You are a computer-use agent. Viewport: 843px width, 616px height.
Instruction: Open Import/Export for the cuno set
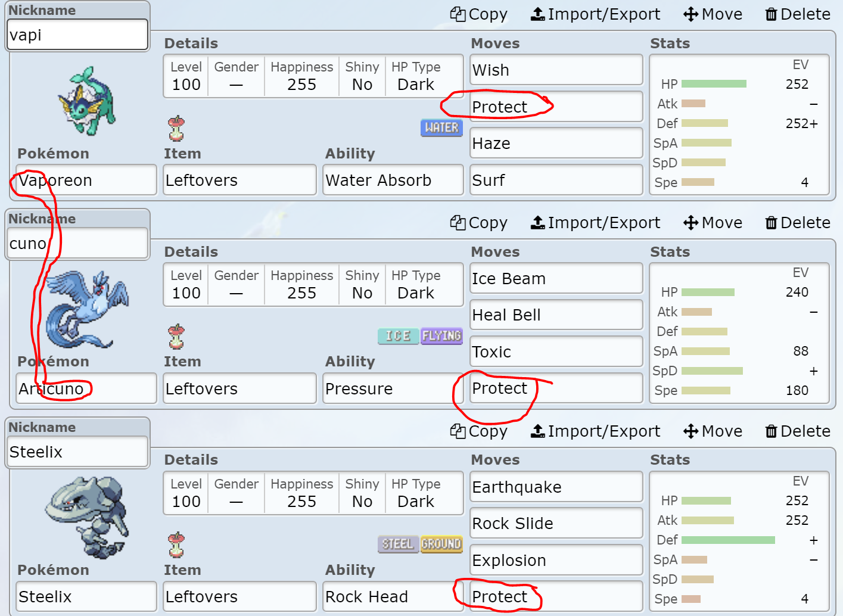pos(595,223)
